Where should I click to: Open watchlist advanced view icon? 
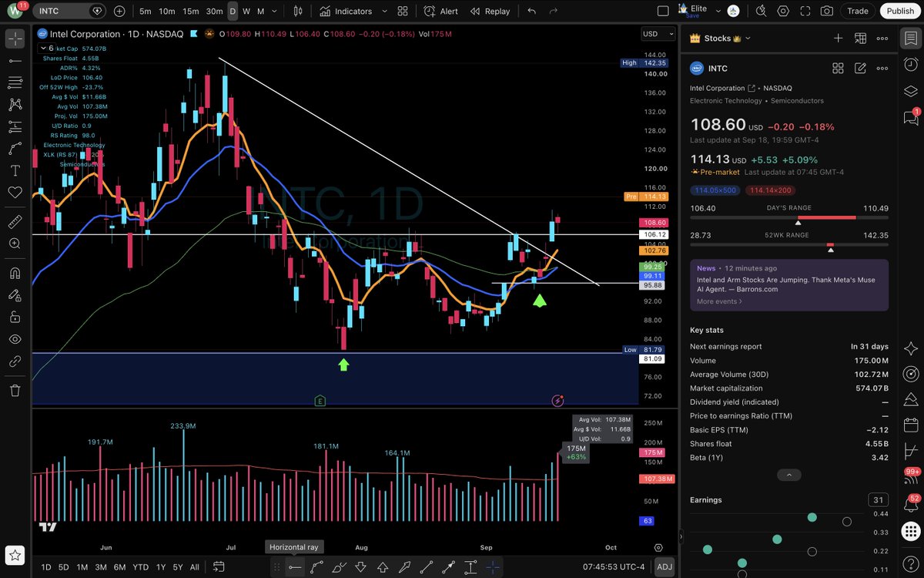(x=860, y=38)
